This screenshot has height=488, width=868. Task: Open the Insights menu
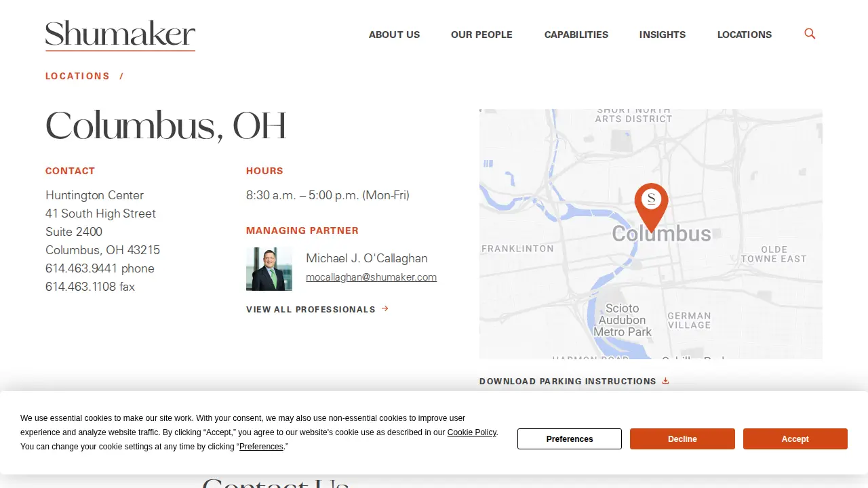click(x=663, y=35)
